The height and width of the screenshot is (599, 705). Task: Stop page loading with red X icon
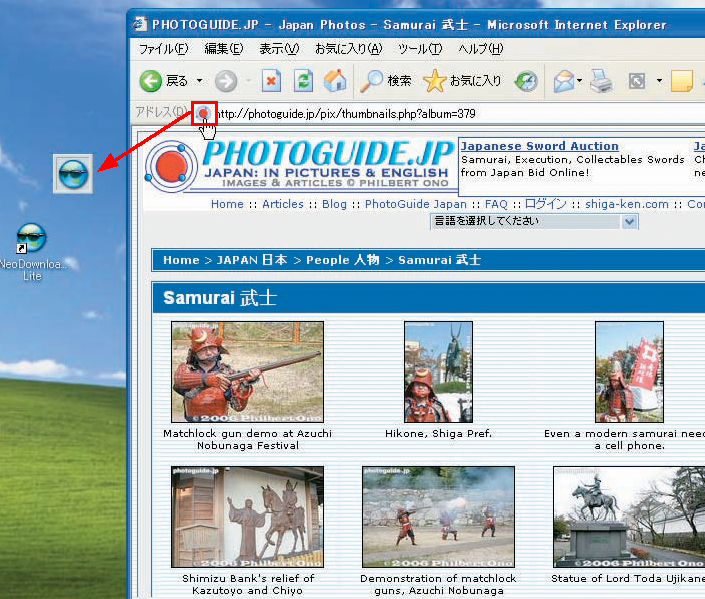[x=271, y=81]
